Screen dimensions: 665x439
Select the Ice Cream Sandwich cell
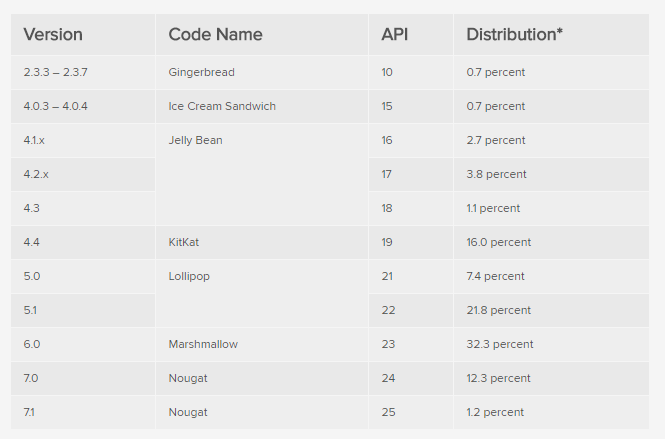262,106
